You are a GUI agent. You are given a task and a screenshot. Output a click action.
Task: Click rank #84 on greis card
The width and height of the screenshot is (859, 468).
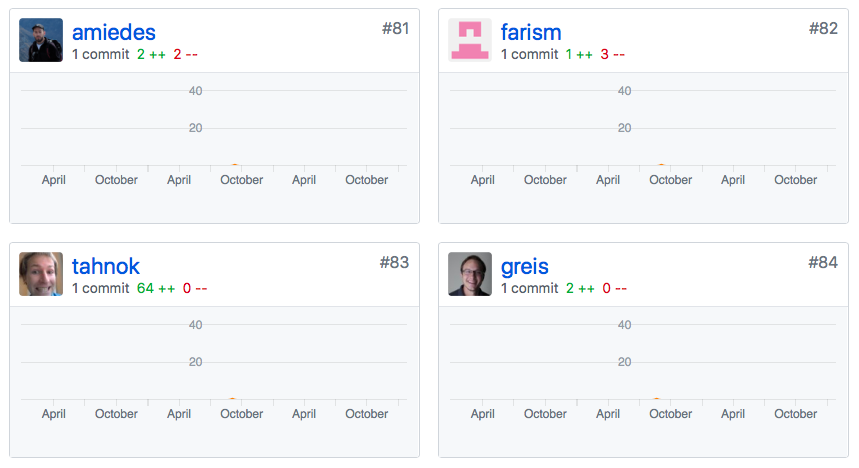(x=823, y=262)
